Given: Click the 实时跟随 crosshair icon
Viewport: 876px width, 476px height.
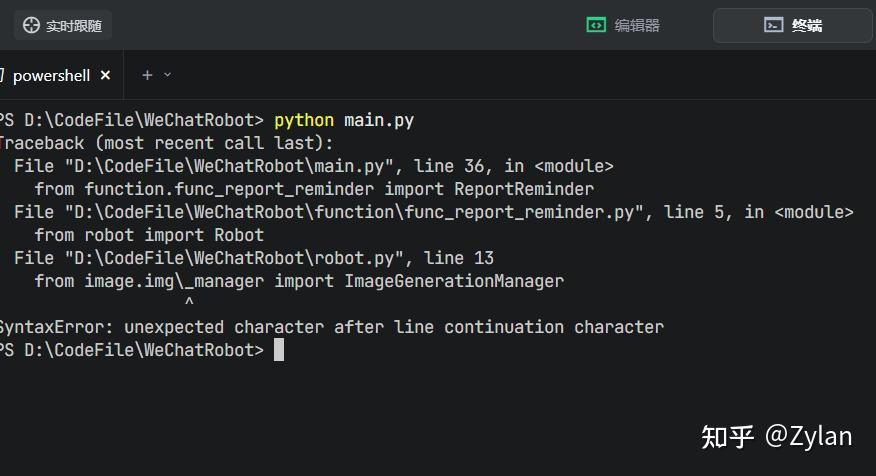Looking at the screenshot, I should point(31,26).
